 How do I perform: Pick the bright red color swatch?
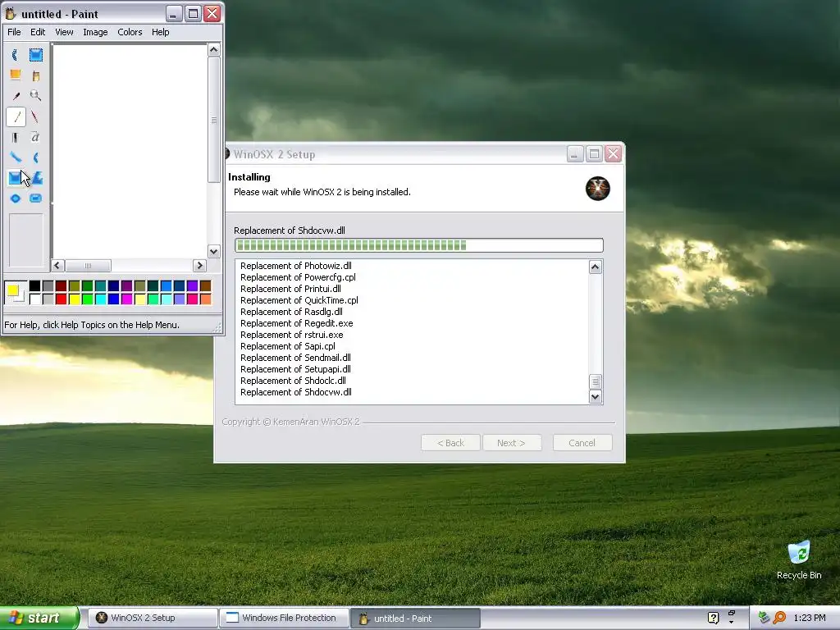click(x=61, y=299)
